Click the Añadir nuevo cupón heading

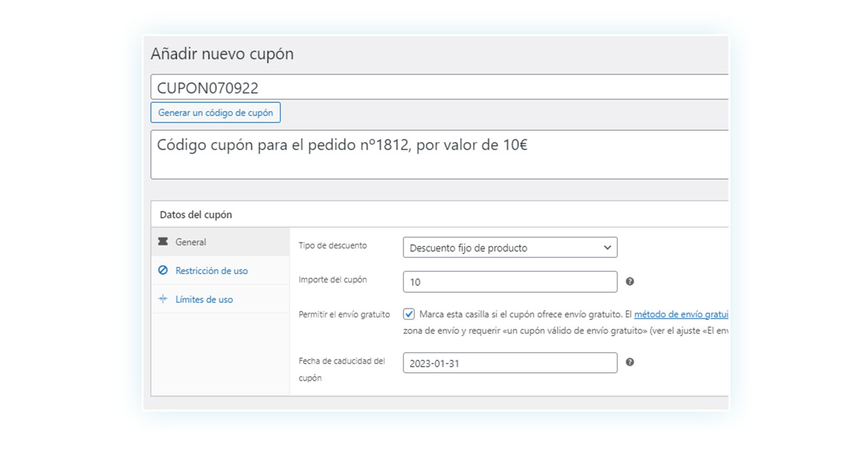222,54
